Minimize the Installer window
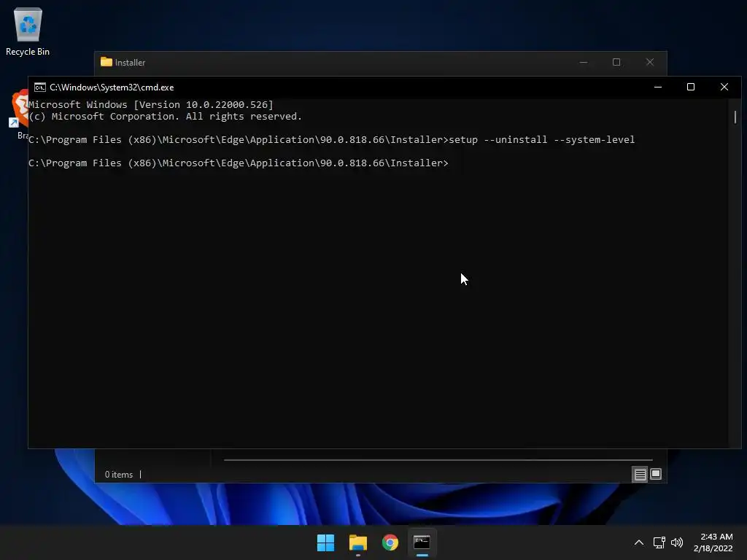Viewport: 747px width, 560px height. [x=584, y=63]
